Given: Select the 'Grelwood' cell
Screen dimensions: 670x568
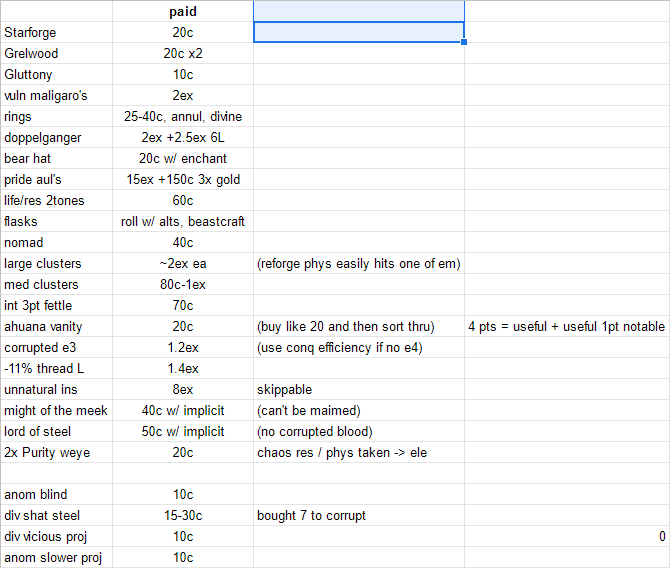Looking at the screenshot, I should [x=56, y=53].
